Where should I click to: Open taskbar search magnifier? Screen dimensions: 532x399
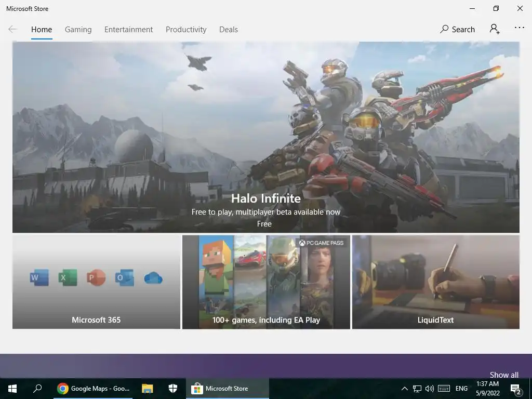pos(37,389)
